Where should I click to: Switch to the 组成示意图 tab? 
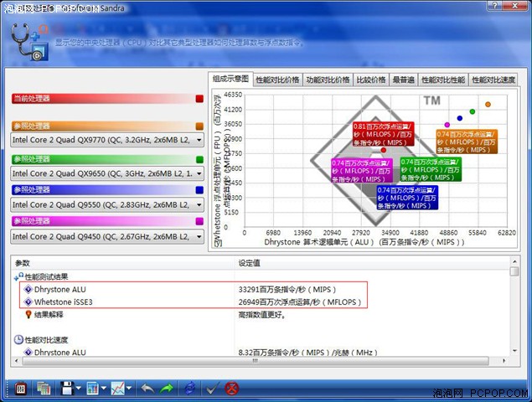pos(230,79)
